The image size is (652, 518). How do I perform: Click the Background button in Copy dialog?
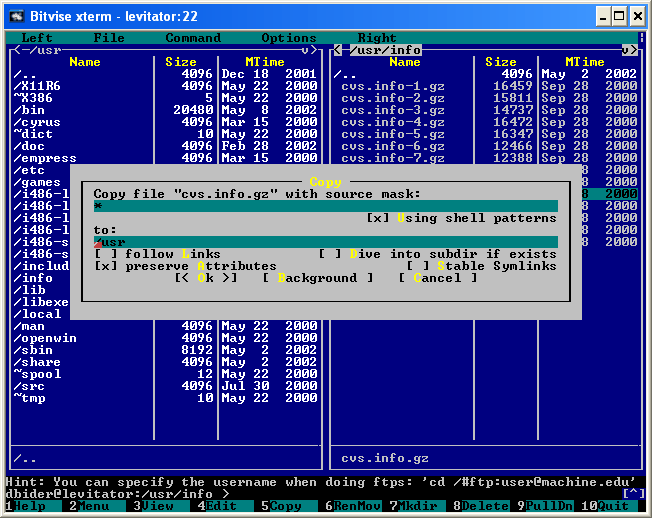click(317, 278)
